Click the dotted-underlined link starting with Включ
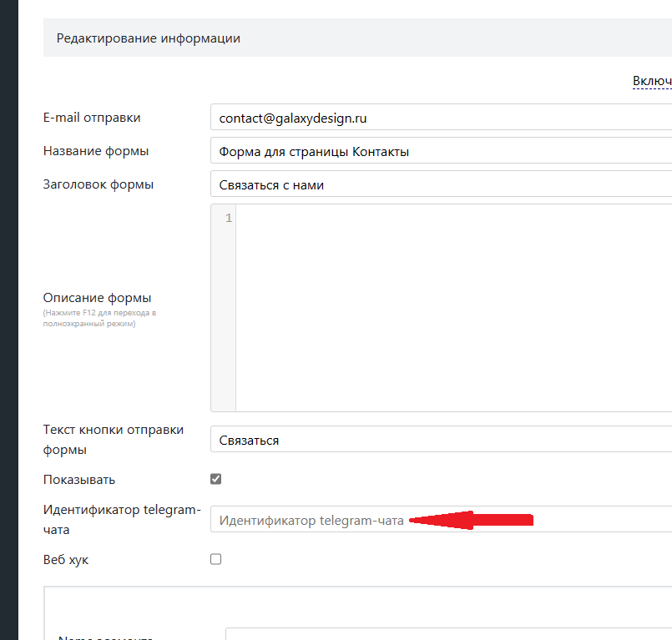Screen dimensions: 672x640 click(652, 81)
